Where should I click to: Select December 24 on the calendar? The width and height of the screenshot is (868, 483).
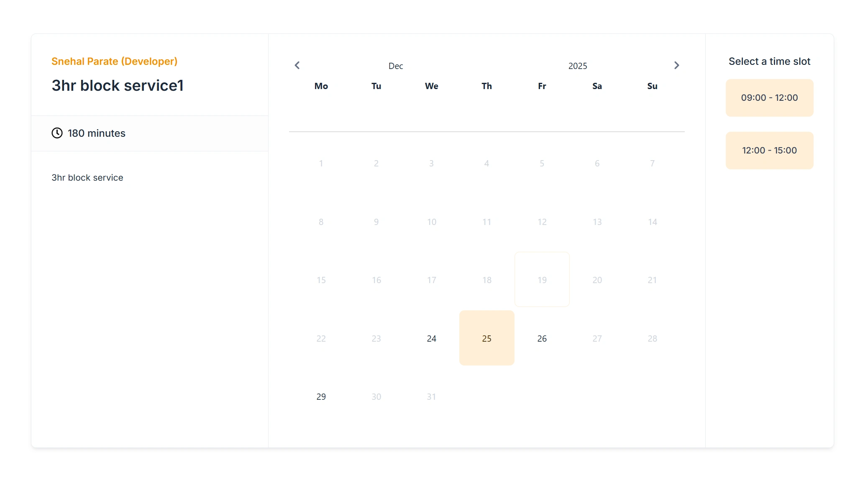[431, 338]
